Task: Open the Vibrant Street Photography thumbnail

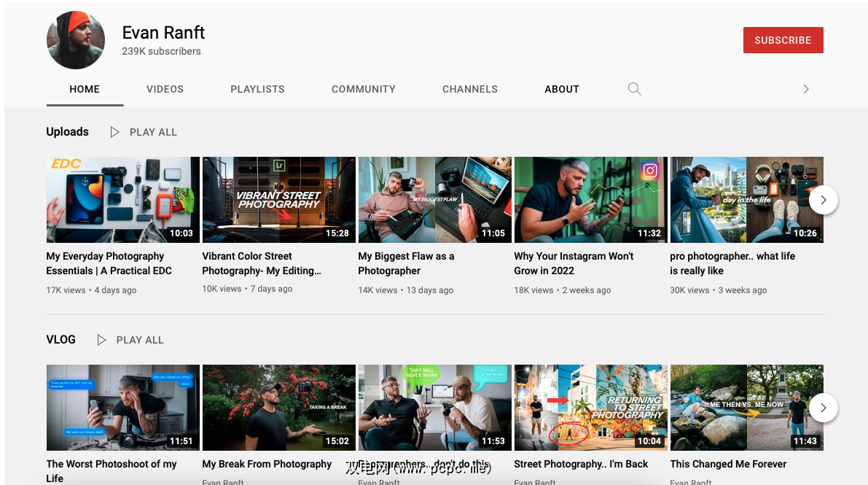Action: 279,200
